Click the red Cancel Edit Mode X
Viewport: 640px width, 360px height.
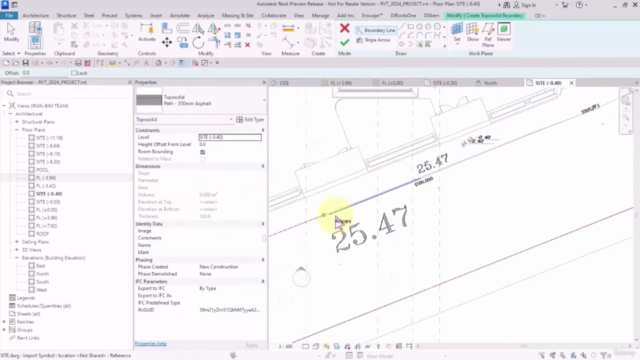click(344, 28)
